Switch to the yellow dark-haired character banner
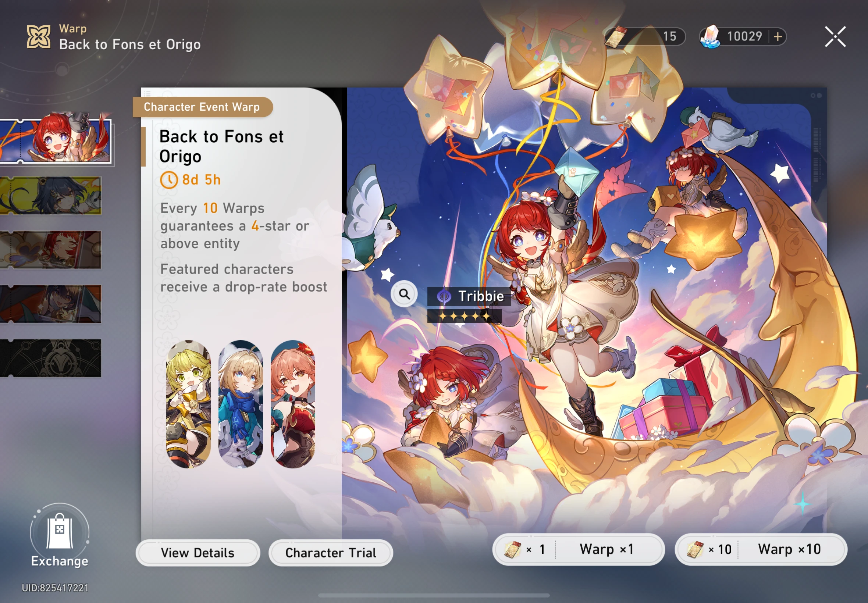 click(x=51, y=196)
